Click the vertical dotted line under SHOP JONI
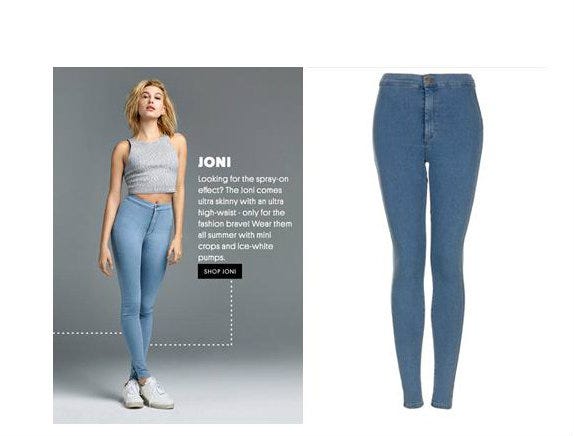 [231, 311]
